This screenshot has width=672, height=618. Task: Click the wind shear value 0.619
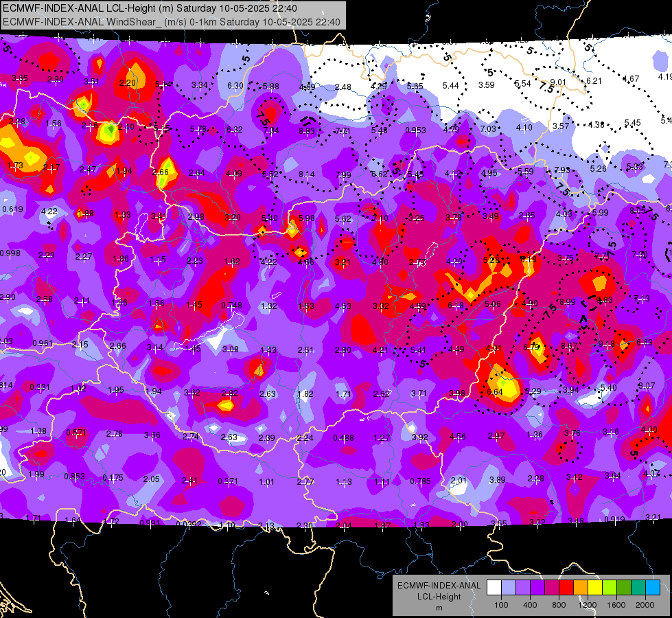coord(13,209)
